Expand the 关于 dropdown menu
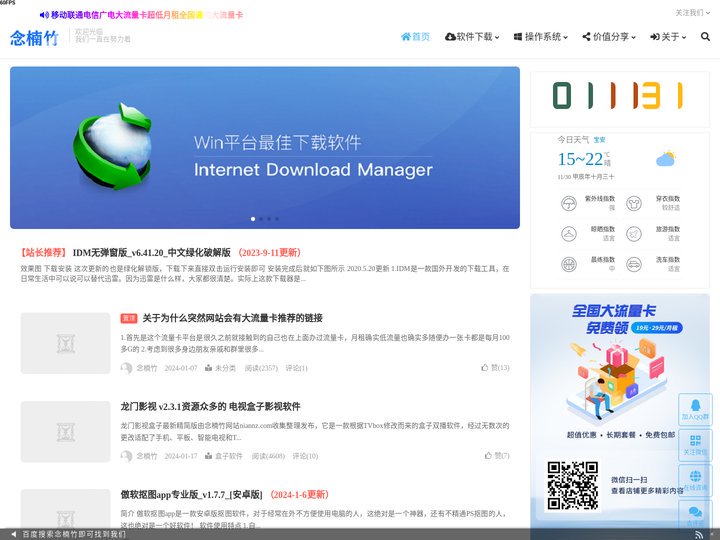720x540 pixels. (x=668, y=37)
